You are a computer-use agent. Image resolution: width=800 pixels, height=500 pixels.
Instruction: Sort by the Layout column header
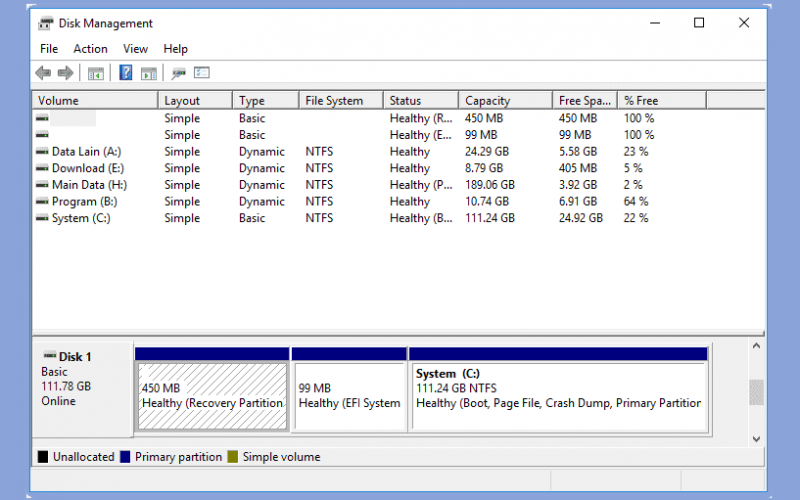click(x=195, y=101)
